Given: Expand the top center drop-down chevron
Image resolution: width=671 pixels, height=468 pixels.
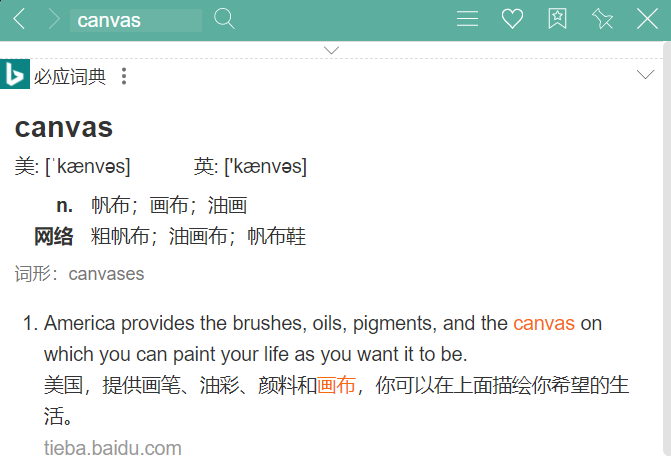Looking at the screenshot, I should [331, 50].
